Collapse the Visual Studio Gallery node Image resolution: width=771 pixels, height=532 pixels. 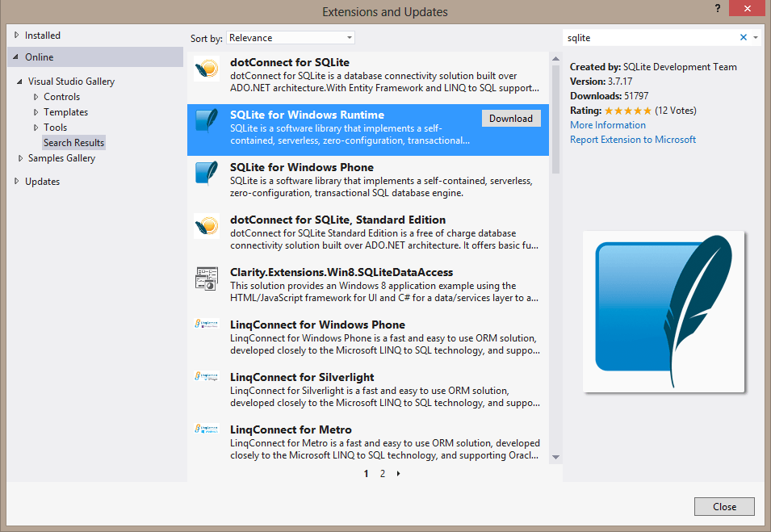tap(19, 82)
